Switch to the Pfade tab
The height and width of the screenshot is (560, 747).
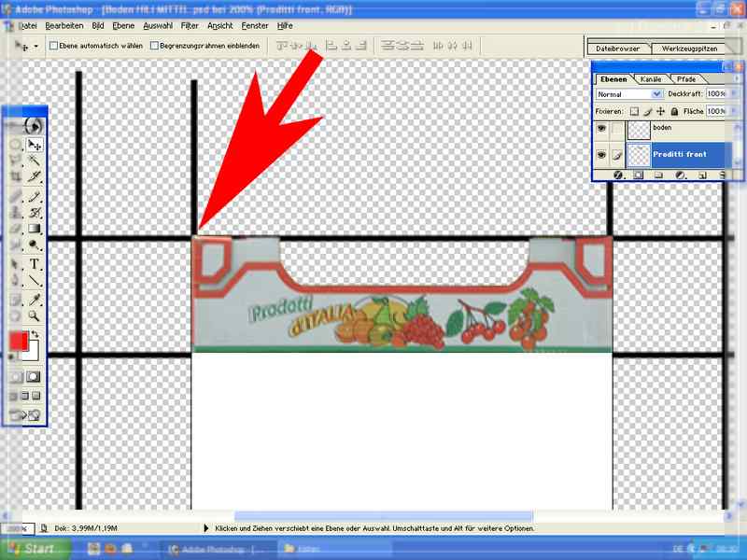[x=686, y=79]
